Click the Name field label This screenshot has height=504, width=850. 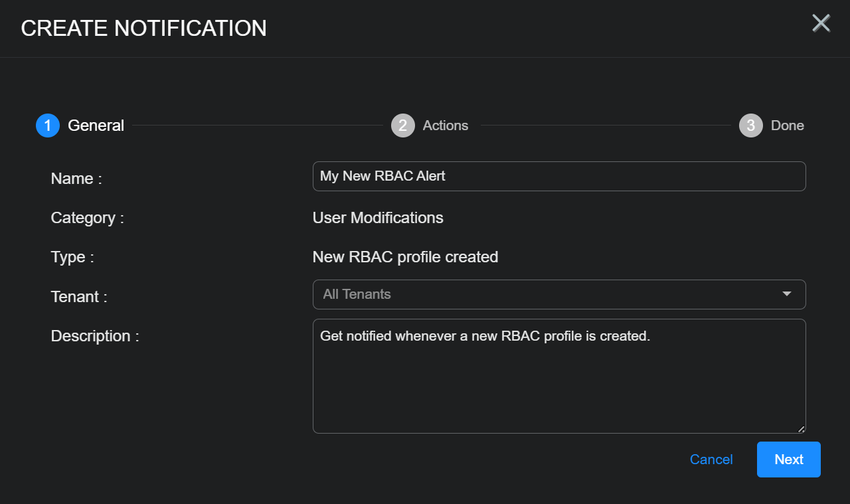click(x=76, y=179)
